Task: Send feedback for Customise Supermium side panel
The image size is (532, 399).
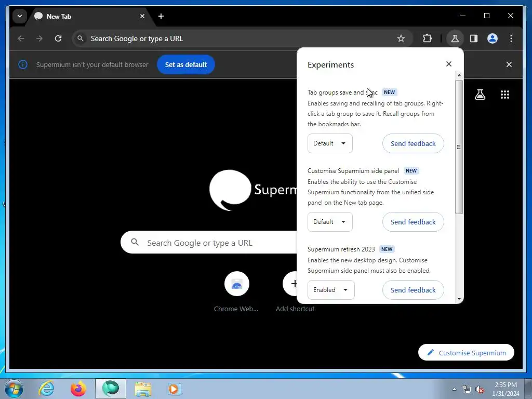Action: click(413, 222)
